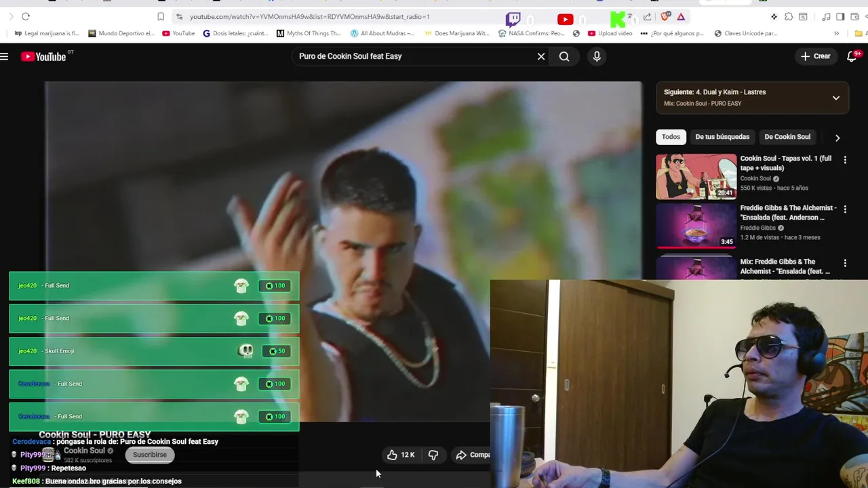Open the 'YouTube' bookmark
Viewport: 868px width, 488px height.
click(x=178, y=33)
